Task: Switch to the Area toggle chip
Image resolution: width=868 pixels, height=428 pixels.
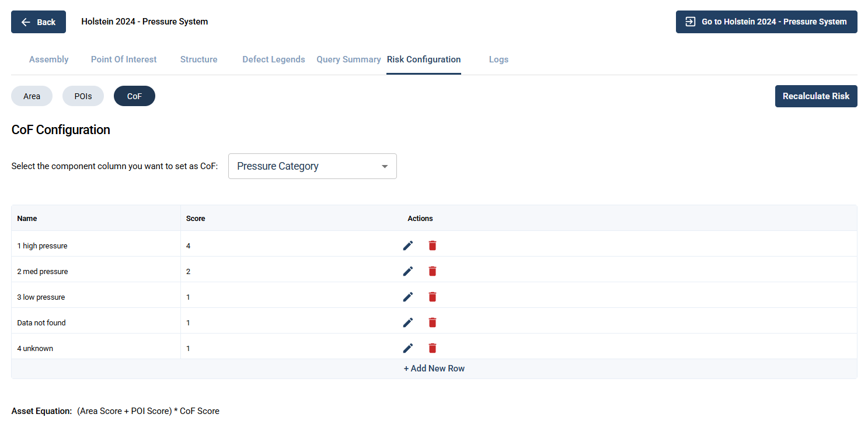Action: click(32, 96)
